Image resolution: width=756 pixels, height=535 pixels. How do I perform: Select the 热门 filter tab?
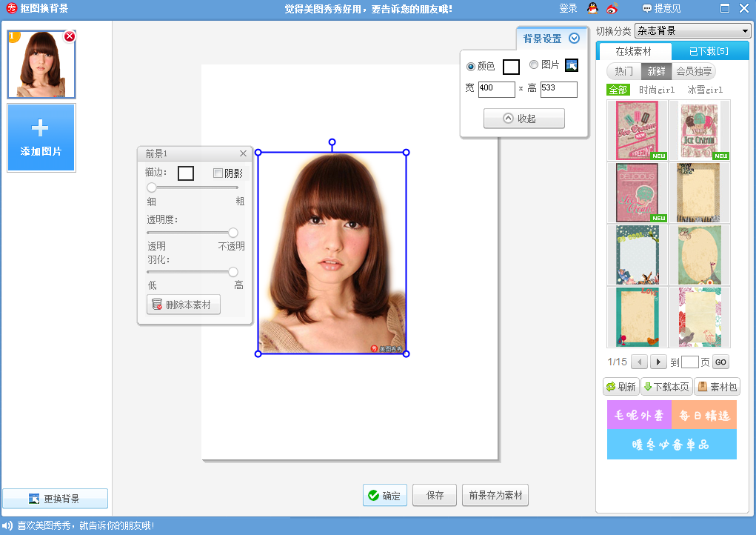point(623,71)
